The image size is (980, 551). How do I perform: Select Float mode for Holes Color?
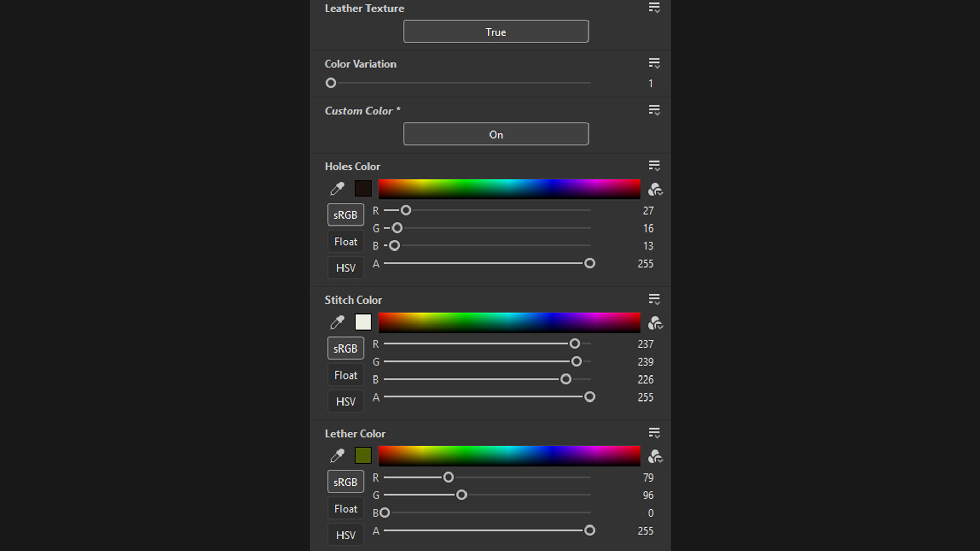346,241
